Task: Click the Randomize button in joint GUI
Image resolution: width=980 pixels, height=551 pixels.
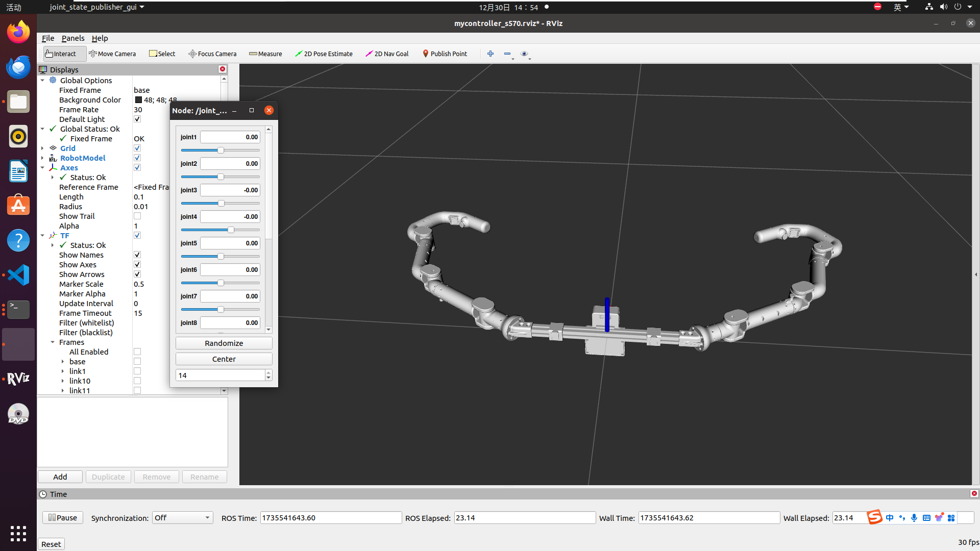Action: coord(224,343)
